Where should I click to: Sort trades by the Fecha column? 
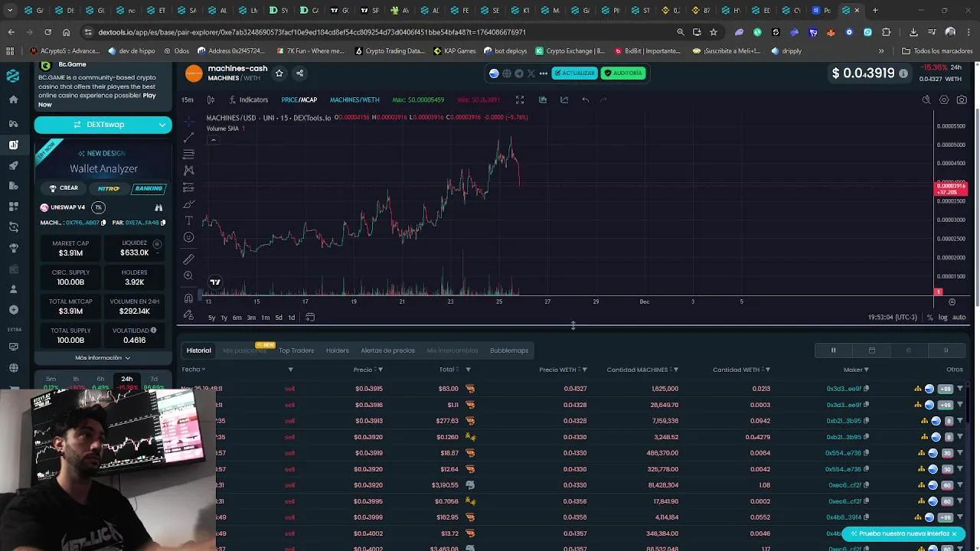(192, 370)
